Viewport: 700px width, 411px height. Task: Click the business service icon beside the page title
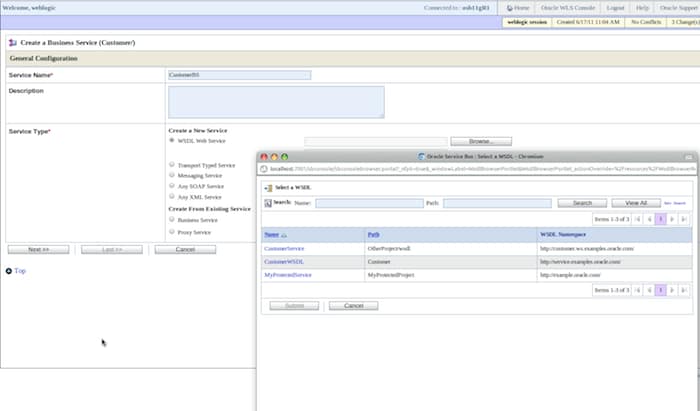[12, 43]
